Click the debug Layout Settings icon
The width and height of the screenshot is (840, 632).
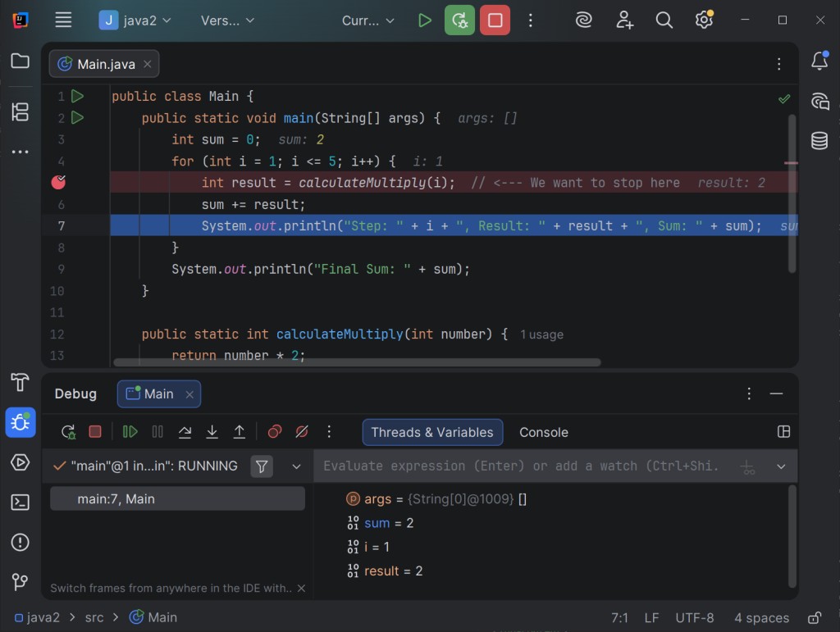tap(783, 432)
